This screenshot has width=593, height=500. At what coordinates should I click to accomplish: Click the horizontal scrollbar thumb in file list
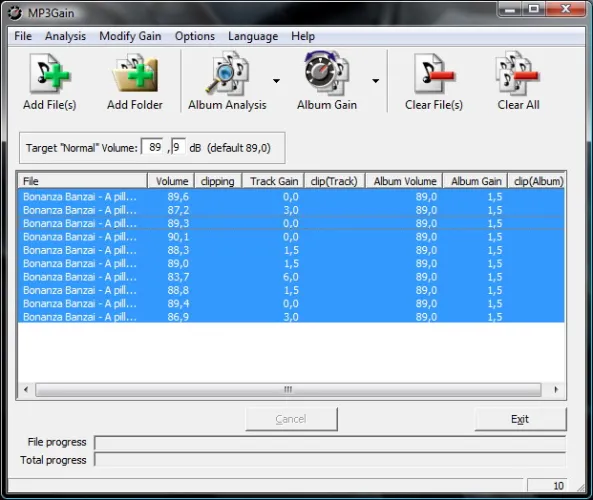pos(288,390)
